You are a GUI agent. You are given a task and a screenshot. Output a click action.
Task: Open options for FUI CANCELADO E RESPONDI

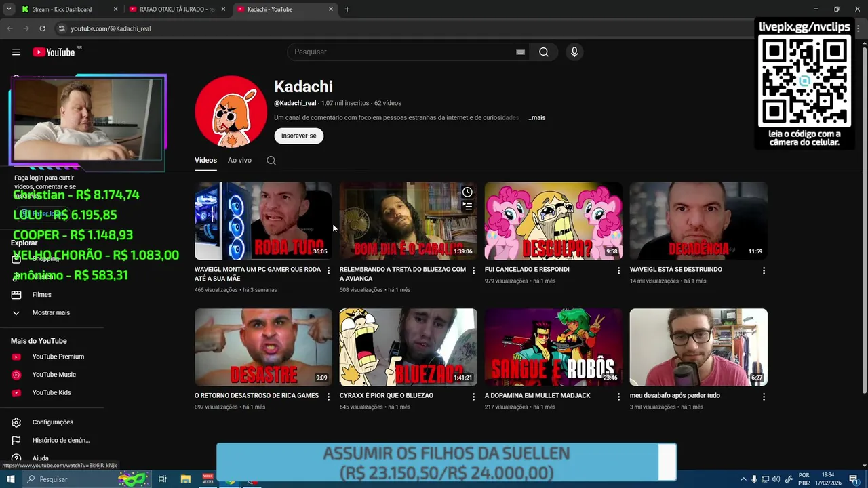(618, 270)
